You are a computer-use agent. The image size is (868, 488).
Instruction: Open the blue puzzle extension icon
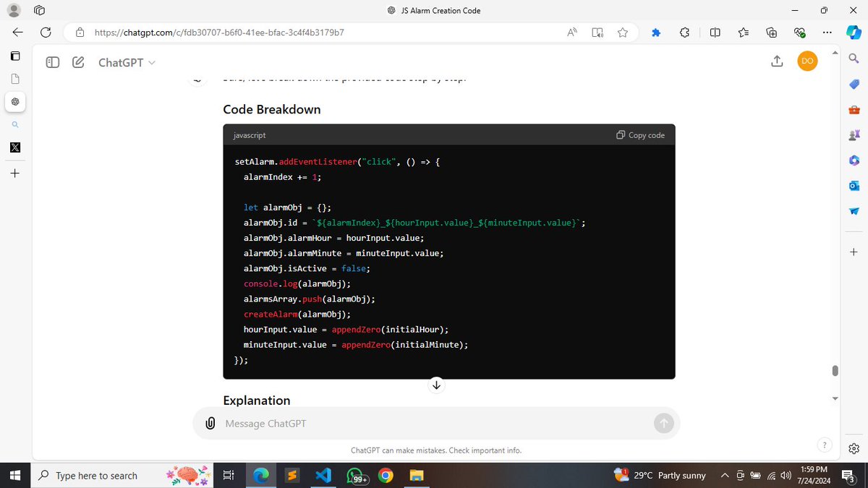656,33
